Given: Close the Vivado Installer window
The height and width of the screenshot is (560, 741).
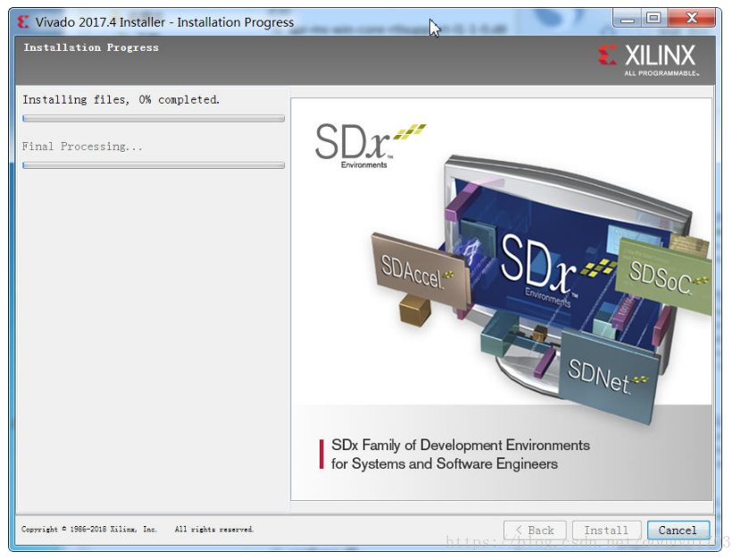Looking at the screenshot, I should (x=691, y=19).
